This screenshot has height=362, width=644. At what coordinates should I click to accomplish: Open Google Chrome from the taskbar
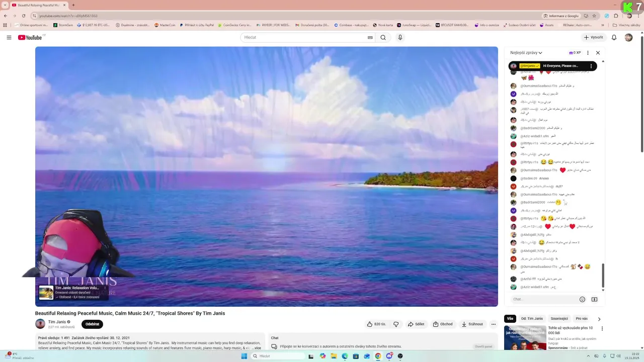(378, 356)
